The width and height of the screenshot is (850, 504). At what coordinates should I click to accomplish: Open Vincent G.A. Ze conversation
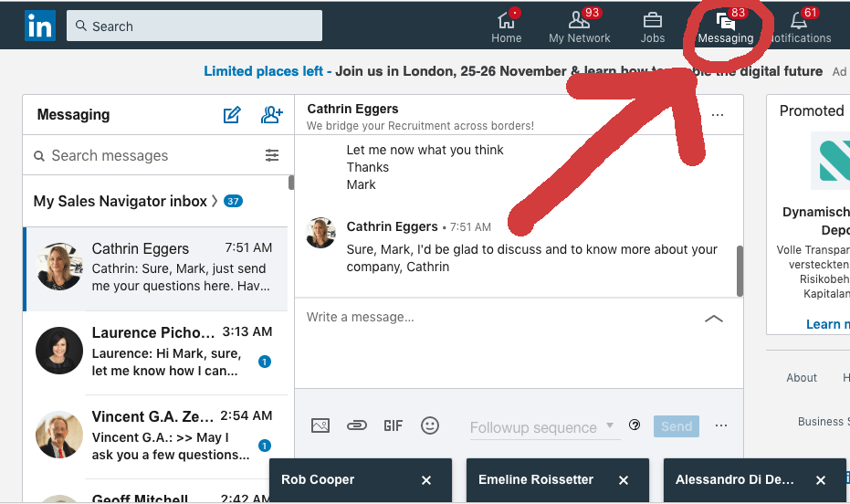[x=156, y=437]
